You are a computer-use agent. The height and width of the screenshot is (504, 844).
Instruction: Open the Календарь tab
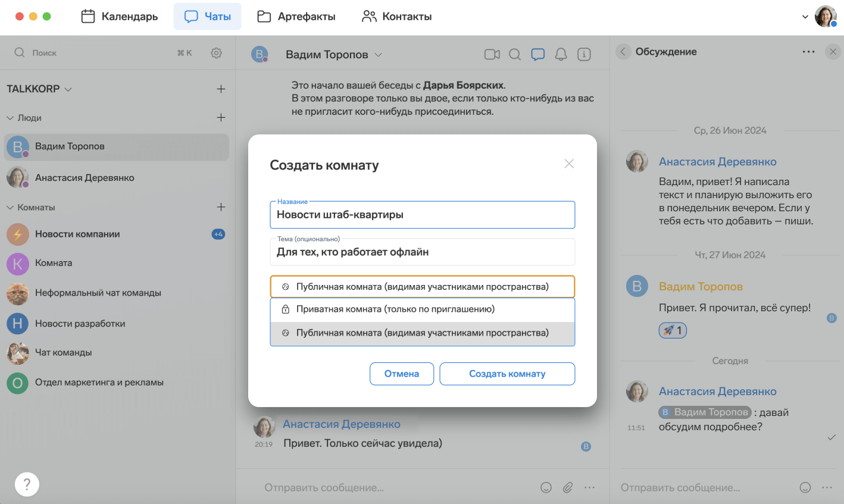[119, 17]
